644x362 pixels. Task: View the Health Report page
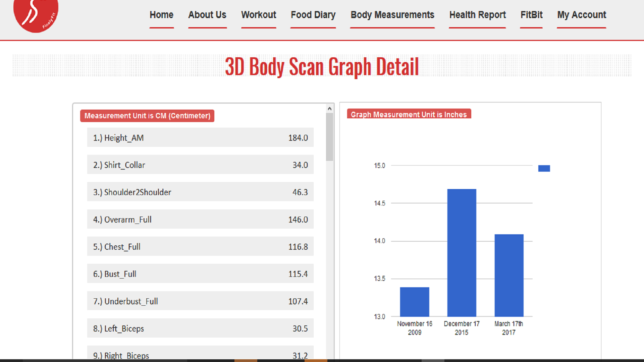pyautogui.click(x=477, y=15)
